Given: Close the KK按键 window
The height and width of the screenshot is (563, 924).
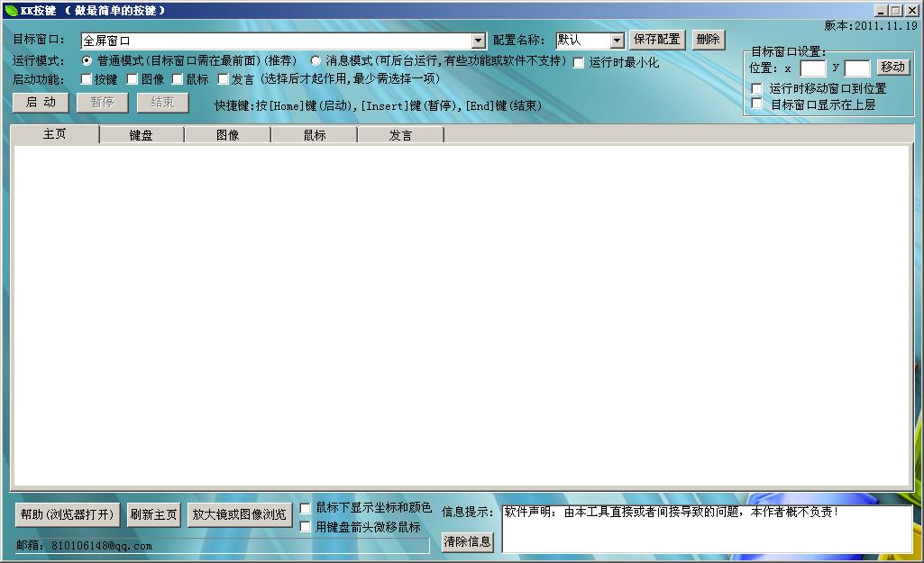Looking at the screenshot, I should pos(911,10).
